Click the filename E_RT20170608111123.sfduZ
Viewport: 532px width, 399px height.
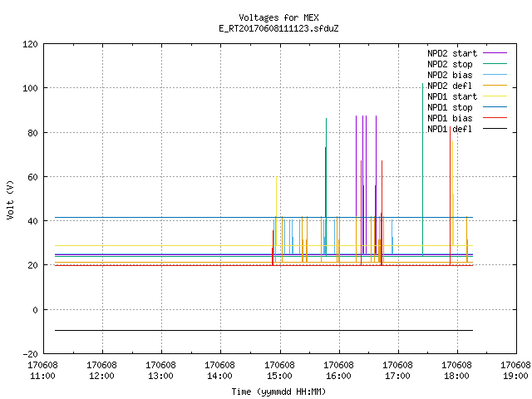point(279,28)
